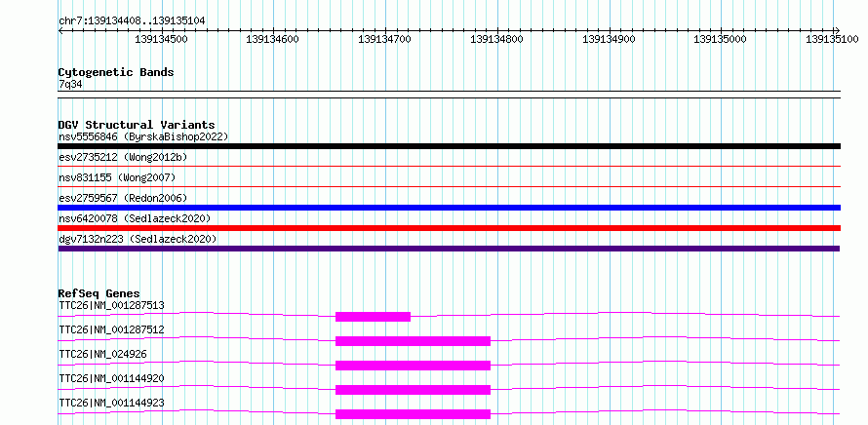This screenshot has width=868, height=425.
Task: Click the purple bar for dgv7132n223
Action: tap(449, 249)
